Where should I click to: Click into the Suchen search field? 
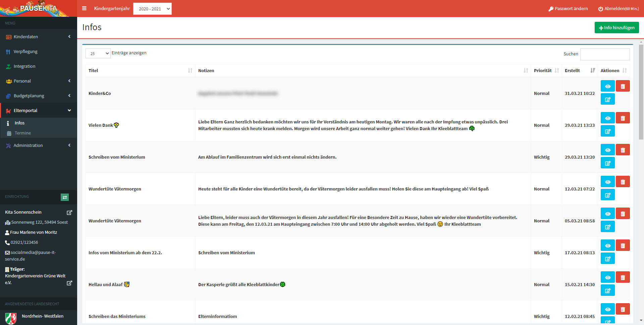coord(605,54)
